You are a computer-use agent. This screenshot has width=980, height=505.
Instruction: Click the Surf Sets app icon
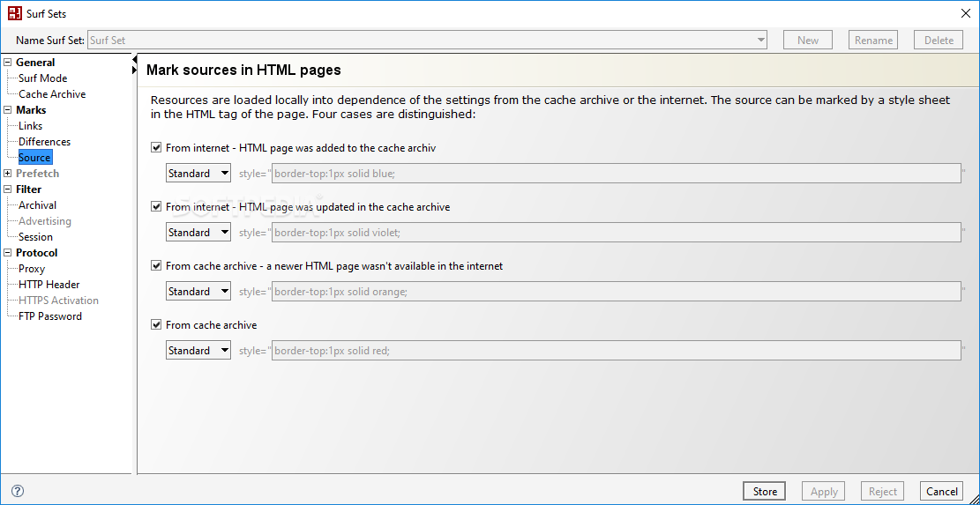(x=14, y=13)
